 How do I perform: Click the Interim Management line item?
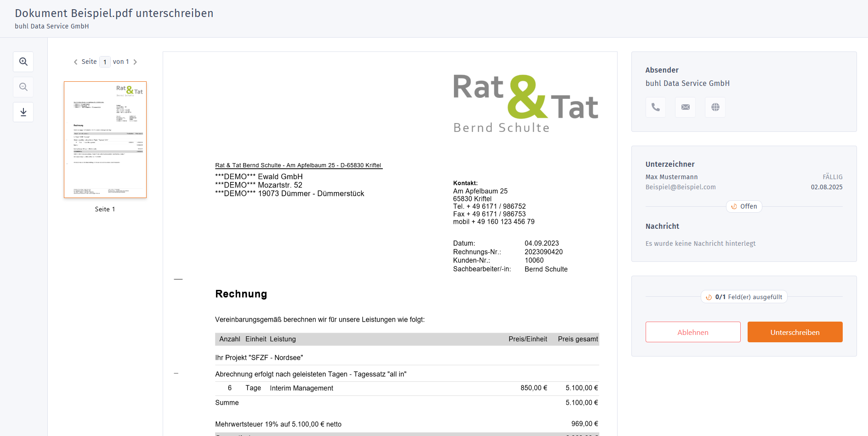301,388
